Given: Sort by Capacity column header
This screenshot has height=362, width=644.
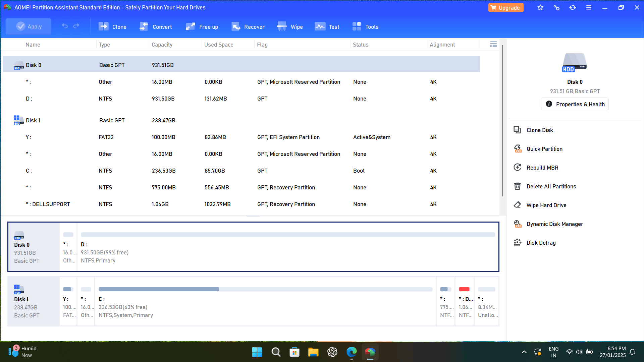Looking at the screenshot, I should (x=162, y=45).
